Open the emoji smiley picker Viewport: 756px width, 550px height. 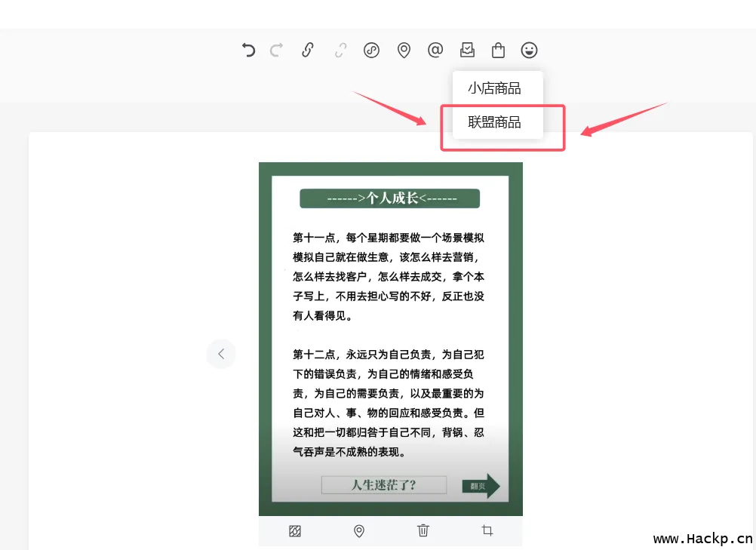click(x=530, y=51)
